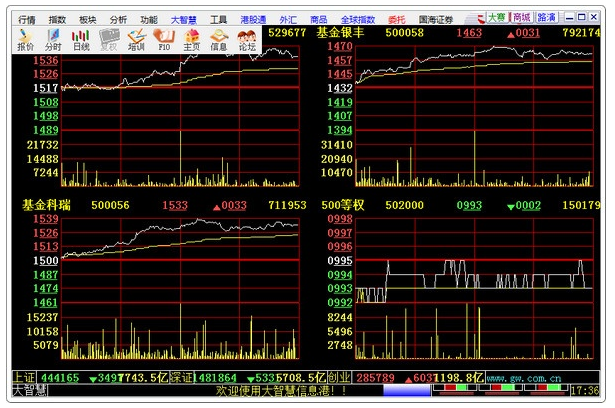Click the 17:36 clock in status bar
This screenshot has width=615, height=408.
coord(585,391)
